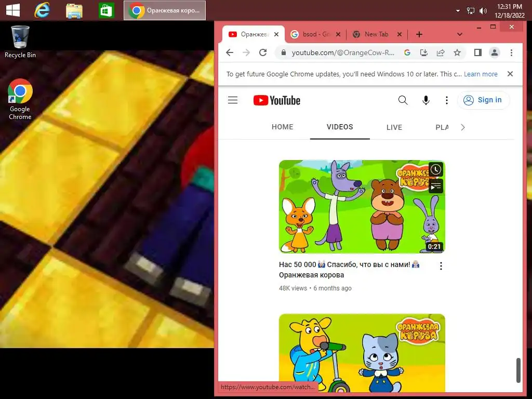This screenshot has width=532, height=399.
Task: Reload the YouTube page
Action: (263, 52)
